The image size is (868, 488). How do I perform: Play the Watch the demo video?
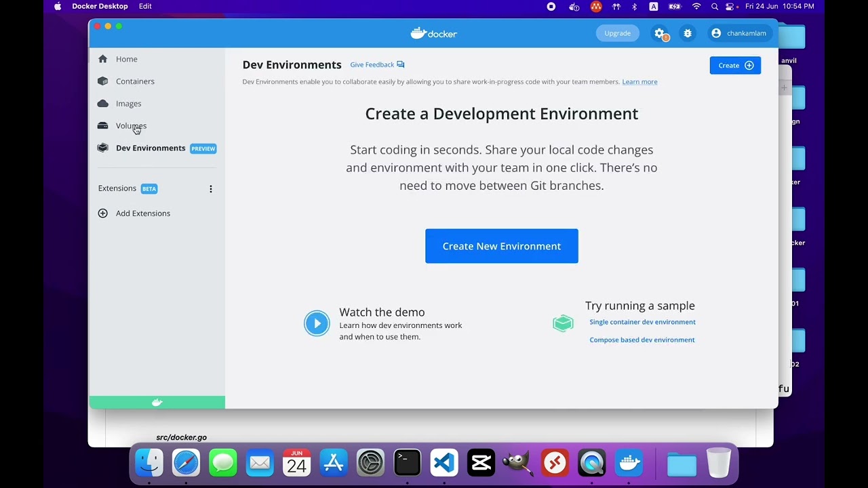click(x=317, y=323)
